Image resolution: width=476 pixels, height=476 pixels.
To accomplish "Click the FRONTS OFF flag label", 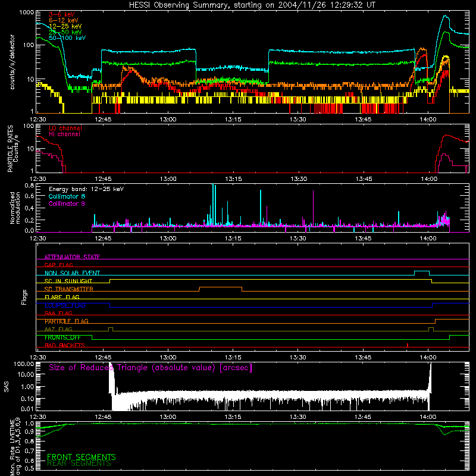I will pos(62,337).
